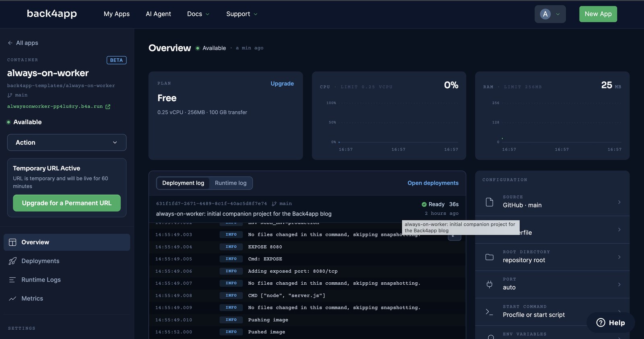Expand the Source GitHub main chevron
644x339 pixels.
(619, 202)
